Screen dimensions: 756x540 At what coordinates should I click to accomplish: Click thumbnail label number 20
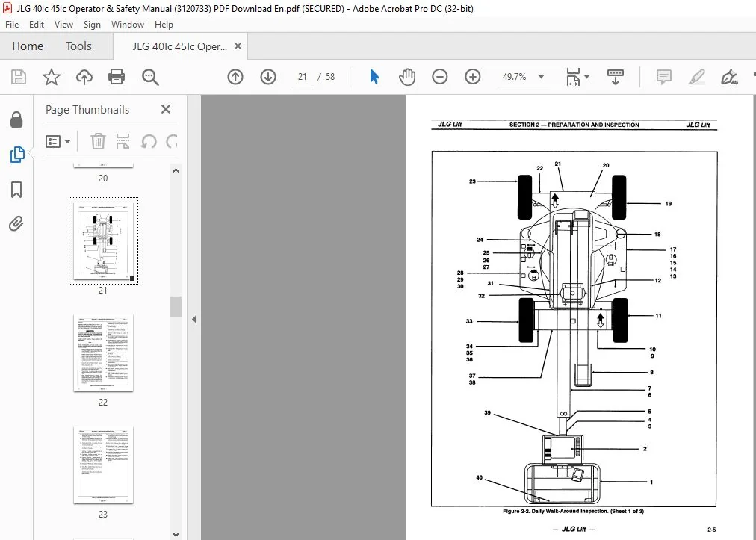(102, 179)
